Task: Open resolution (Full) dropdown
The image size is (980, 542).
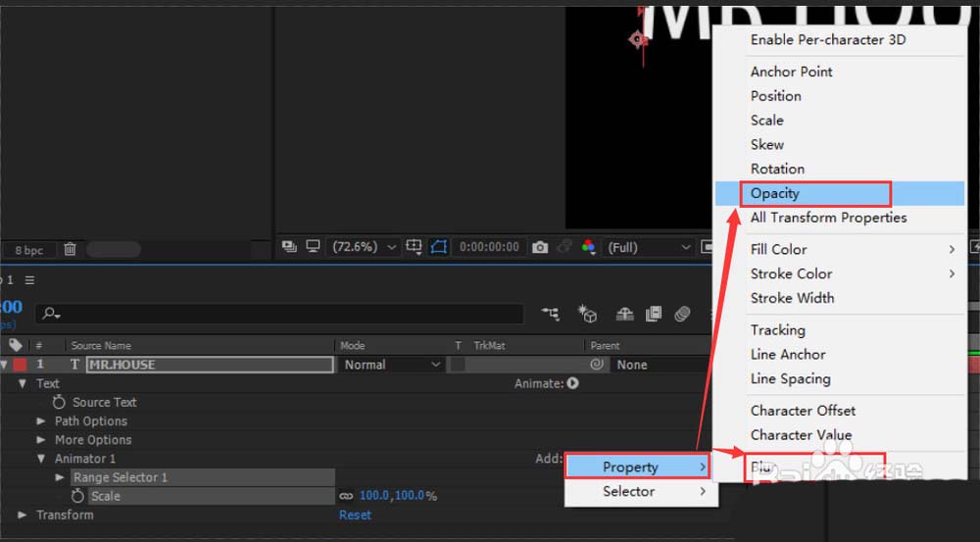Action: [x=649, y=248]
